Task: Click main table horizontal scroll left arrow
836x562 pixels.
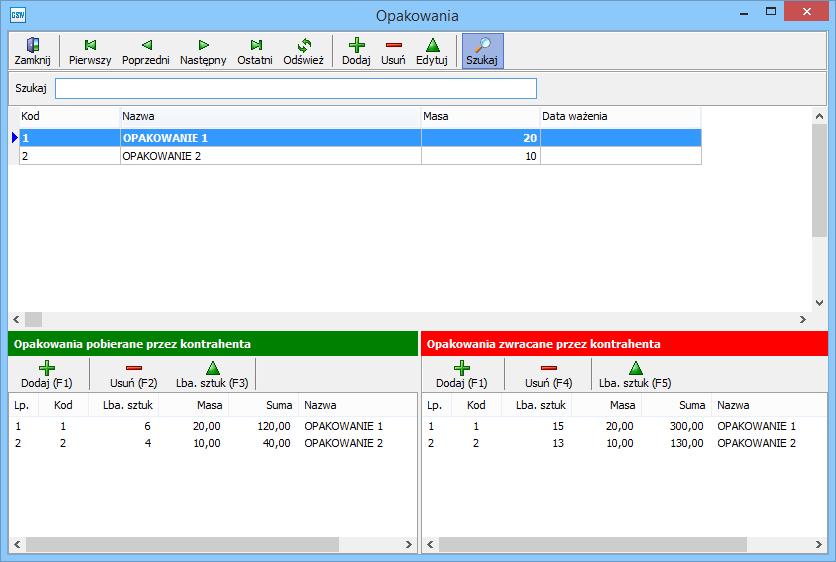Action: coord(16,319)
